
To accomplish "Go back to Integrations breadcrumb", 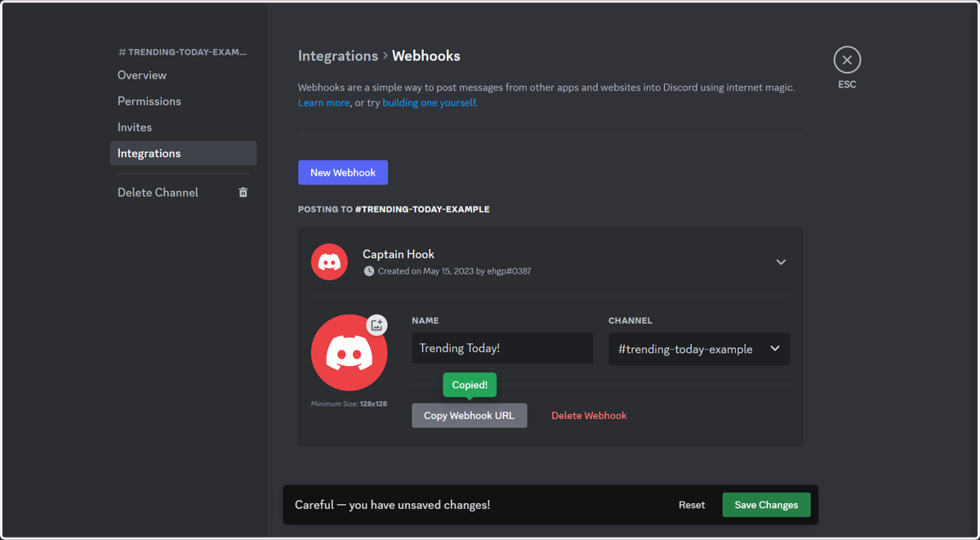I will tap(338, 56).
